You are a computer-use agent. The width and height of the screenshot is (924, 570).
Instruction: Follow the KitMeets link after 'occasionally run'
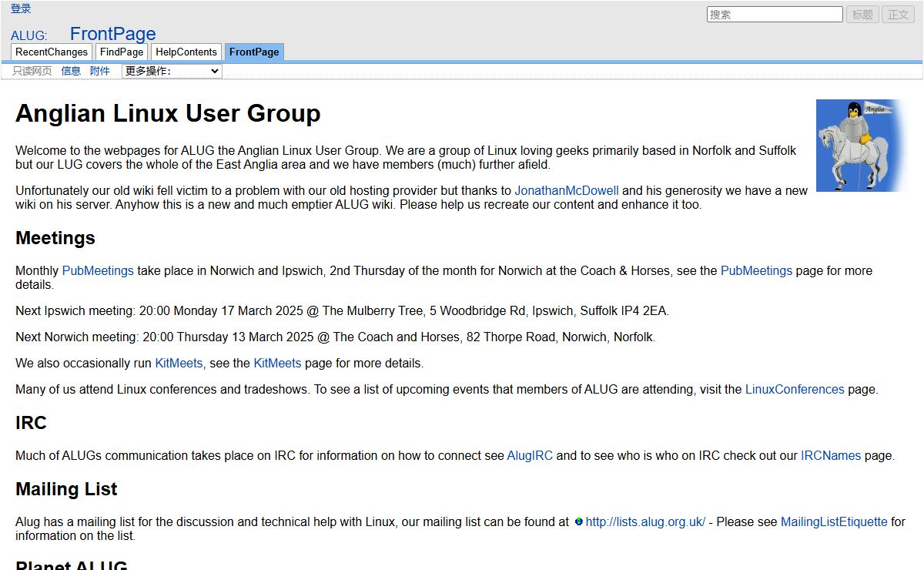point(179,364)
